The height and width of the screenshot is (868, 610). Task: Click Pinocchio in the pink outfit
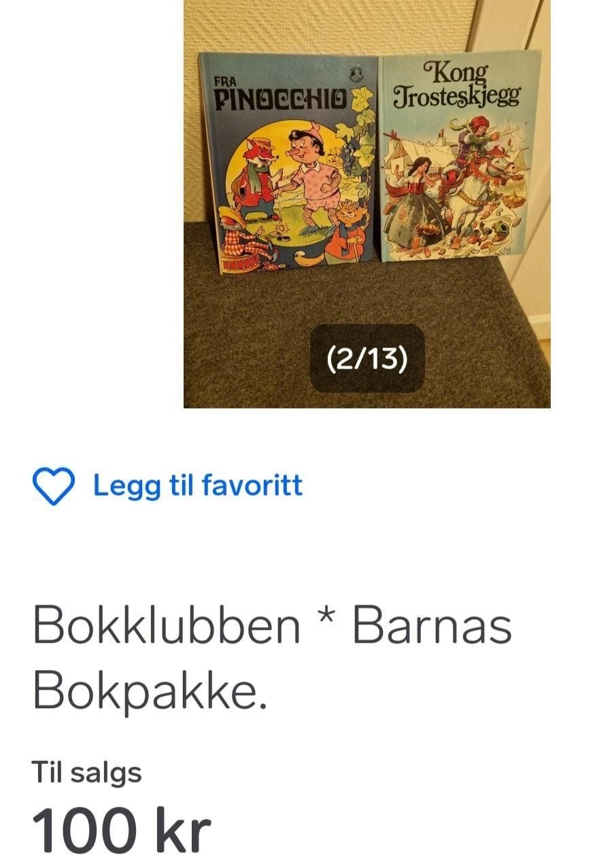click(x=311, y=178)
